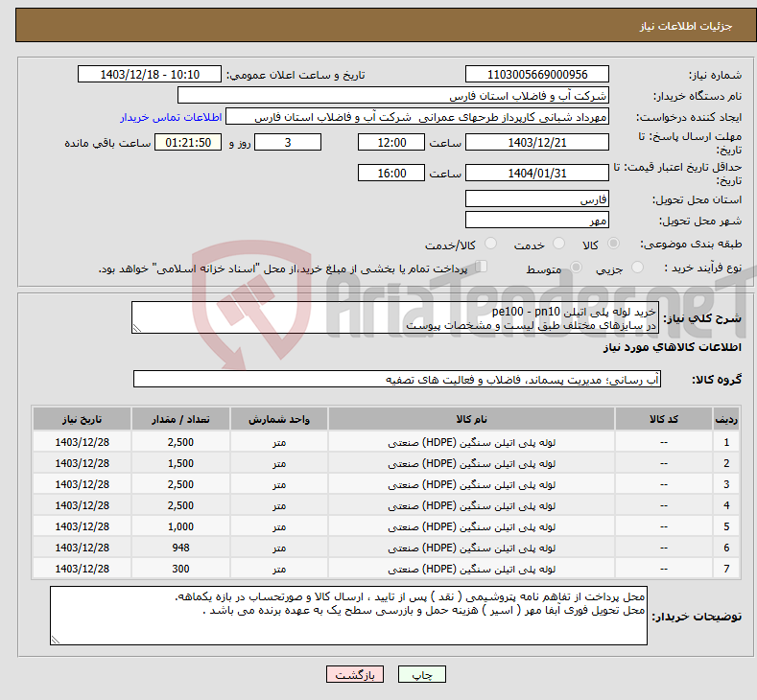Click the remaining days field showing 3
Screen dimensions: 757x700
pos(288,142)
